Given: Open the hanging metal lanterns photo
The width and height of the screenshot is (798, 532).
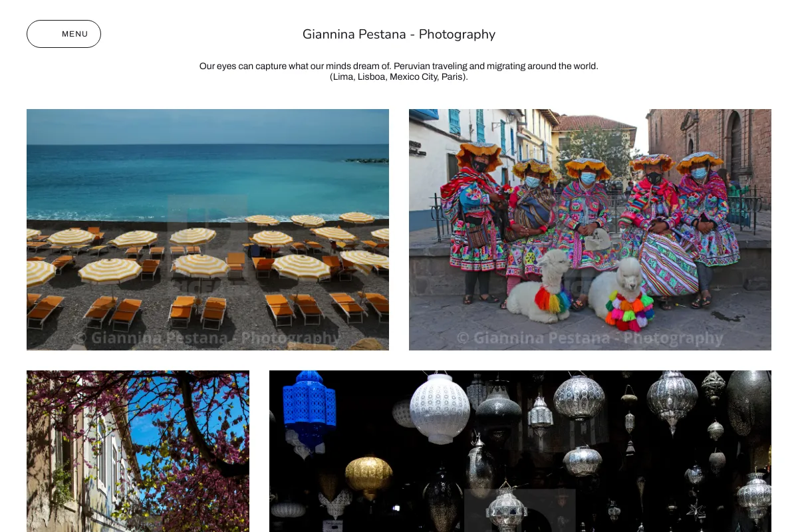Looking at the screenshot, I should (x=520, y=451).
